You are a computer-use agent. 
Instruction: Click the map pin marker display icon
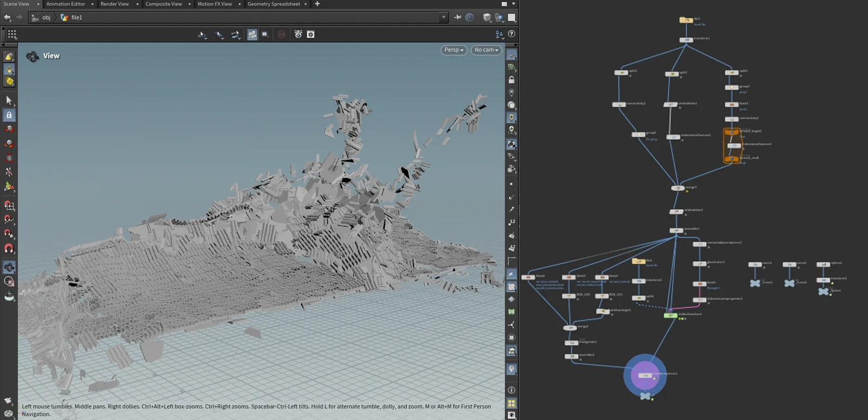[x=512, y=370]
